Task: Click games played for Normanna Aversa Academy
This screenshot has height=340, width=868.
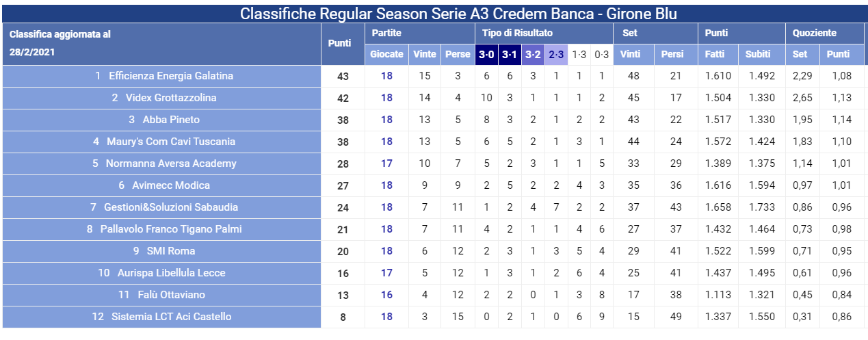Action: pyautogui.click(x=386, y=164)
